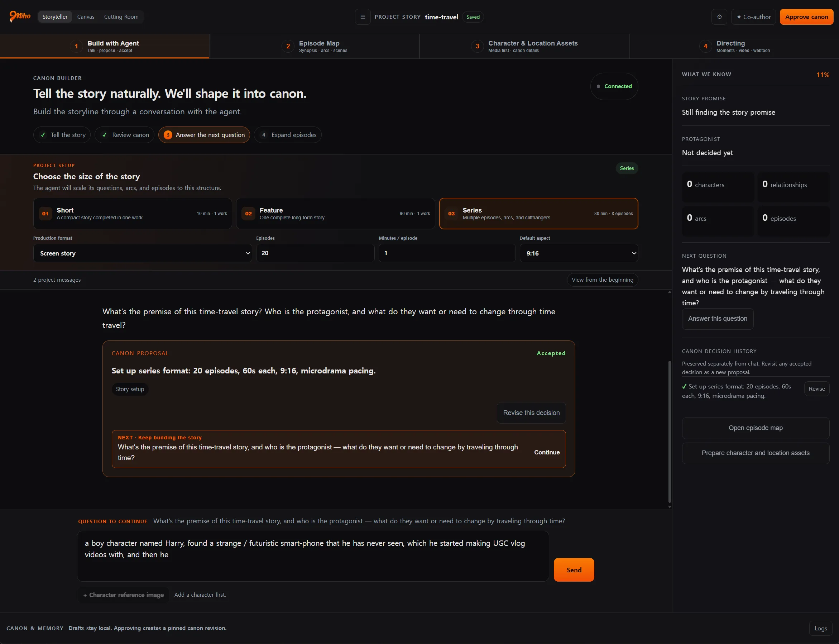Open Logs in the footer
This screenshot has width=839, height=644.
pos(821,628)
